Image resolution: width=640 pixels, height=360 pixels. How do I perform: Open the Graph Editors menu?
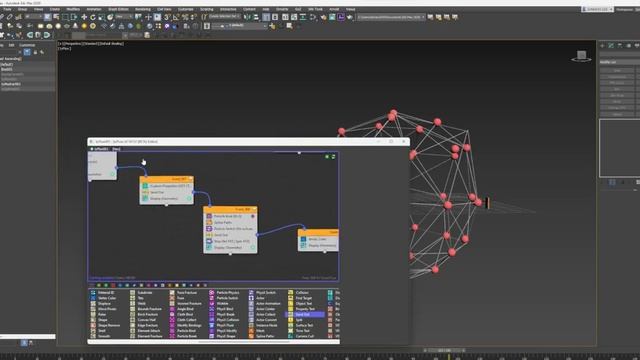[x=118, y=9]
